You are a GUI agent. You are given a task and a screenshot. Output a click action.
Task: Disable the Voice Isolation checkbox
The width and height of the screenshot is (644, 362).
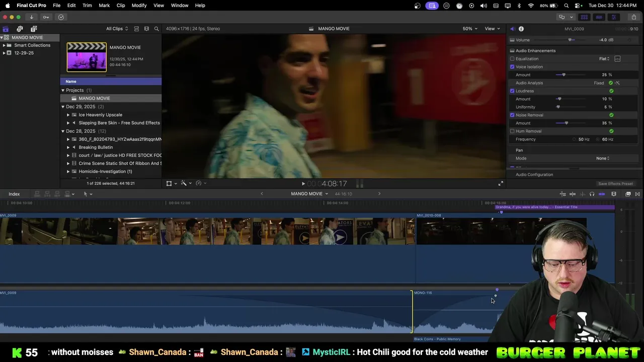512,67
